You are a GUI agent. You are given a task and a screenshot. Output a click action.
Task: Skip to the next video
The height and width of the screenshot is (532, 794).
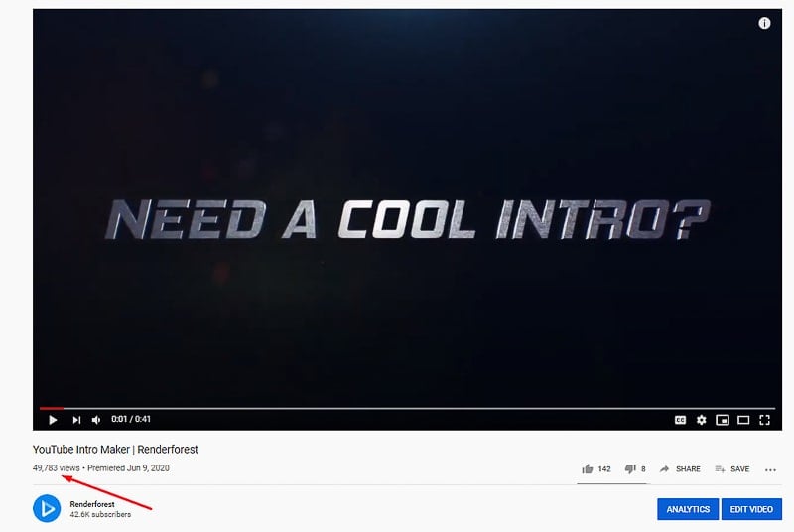click(x=76, y=420)
